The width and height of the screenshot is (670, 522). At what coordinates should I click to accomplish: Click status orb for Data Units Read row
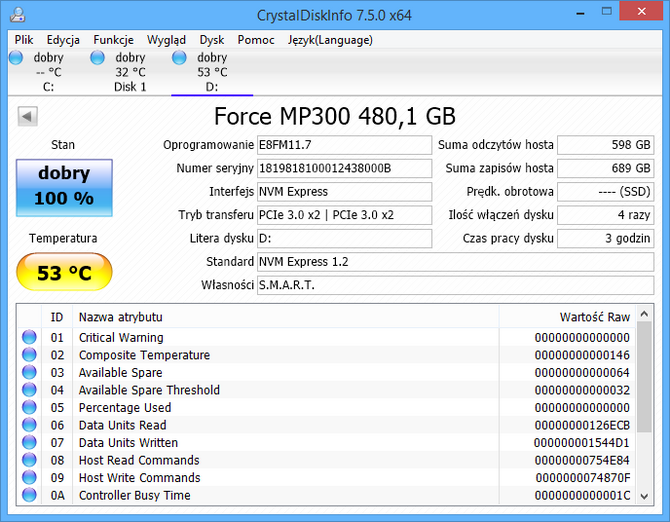[x=29, y=425]
